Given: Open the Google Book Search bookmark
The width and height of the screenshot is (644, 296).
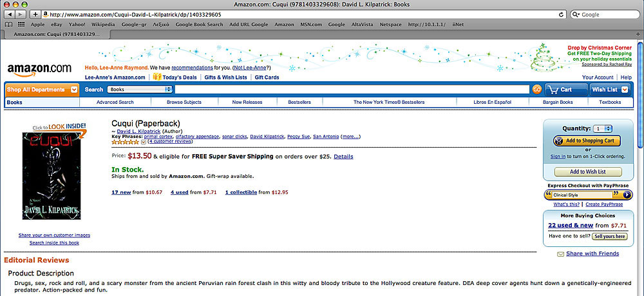Looking at the screenshot, I should point(199,25).
